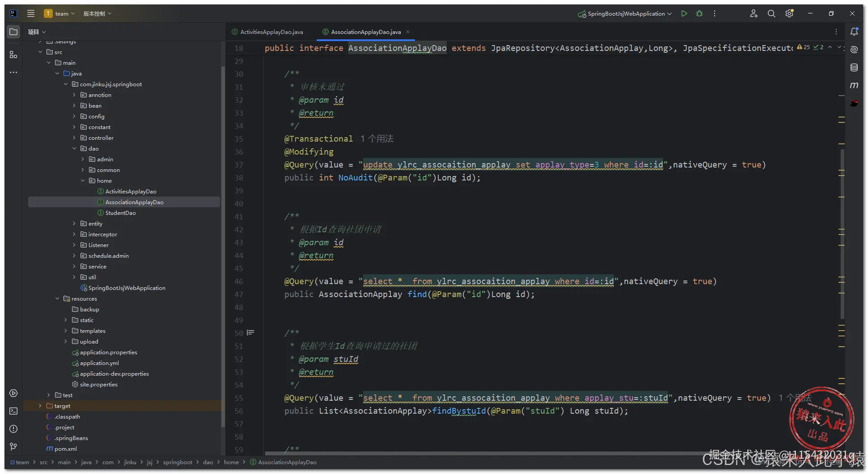This screenshot has height=474, width=868.
Task: Click the line 50 gutter icon
Action: (x=251, y=333)
